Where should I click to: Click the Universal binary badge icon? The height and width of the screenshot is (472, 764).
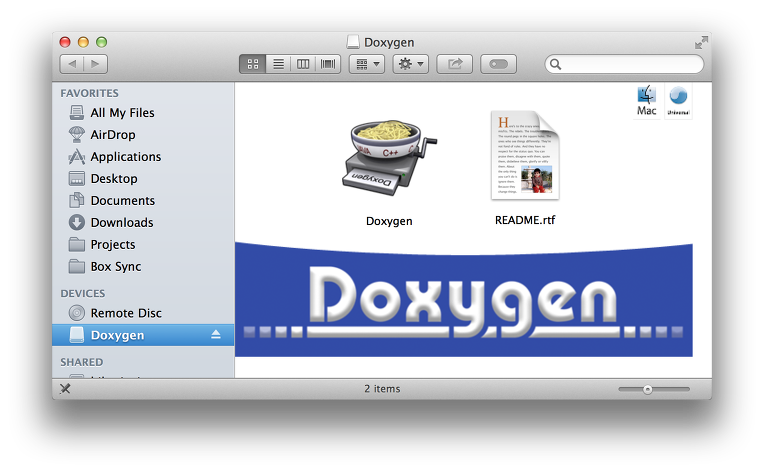pos(678,101)
